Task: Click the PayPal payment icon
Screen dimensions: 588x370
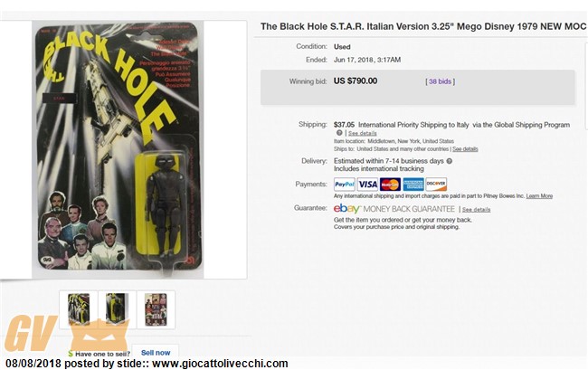Action: coord(345,184)
